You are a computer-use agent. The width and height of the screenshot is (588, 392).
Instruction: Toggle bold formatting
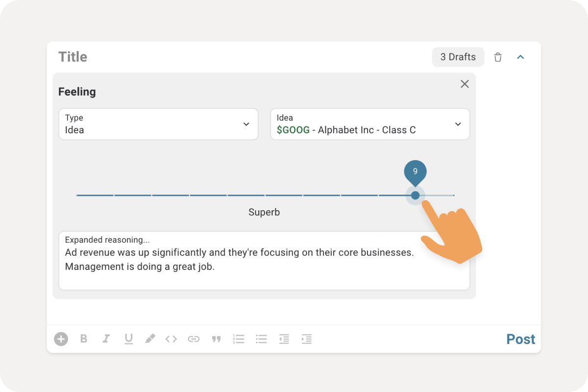point(84,339)
